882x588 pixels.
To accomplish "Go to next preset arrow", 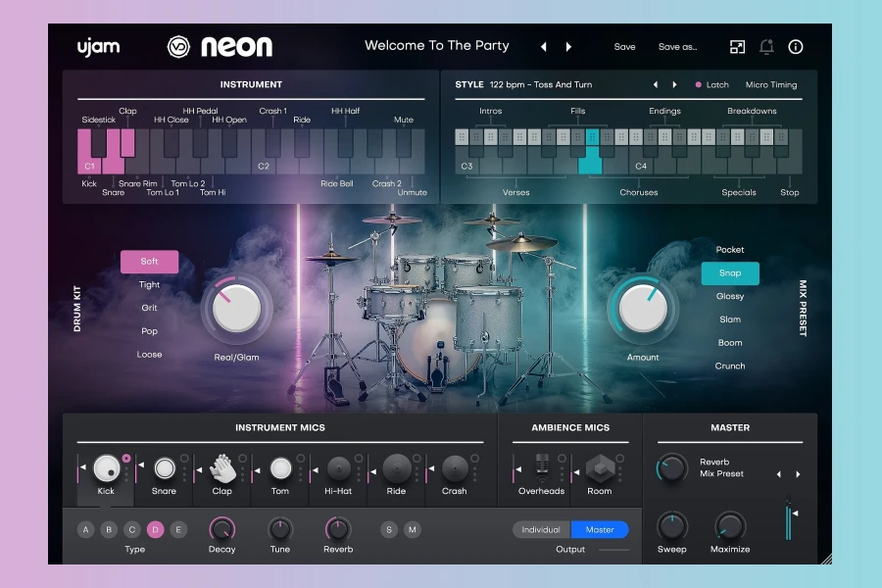I will coord(568,47).
